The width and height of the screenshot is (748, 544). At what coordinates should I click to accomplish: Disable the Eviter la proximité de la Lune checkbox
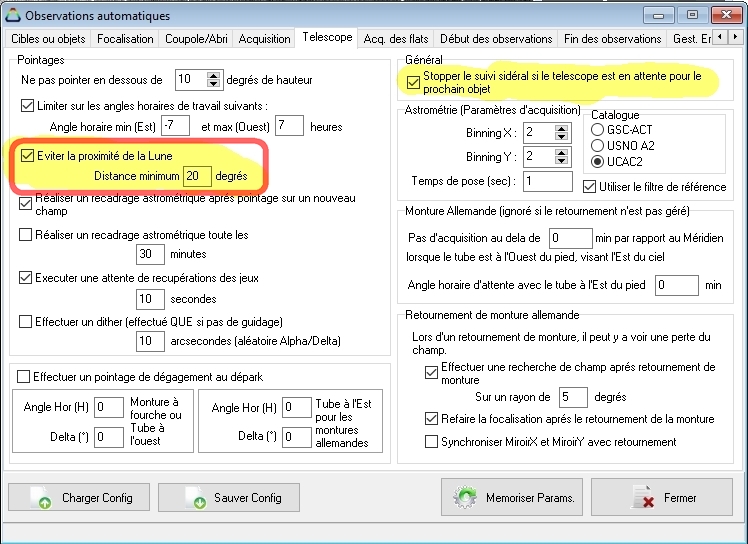(x=27, y=157)
